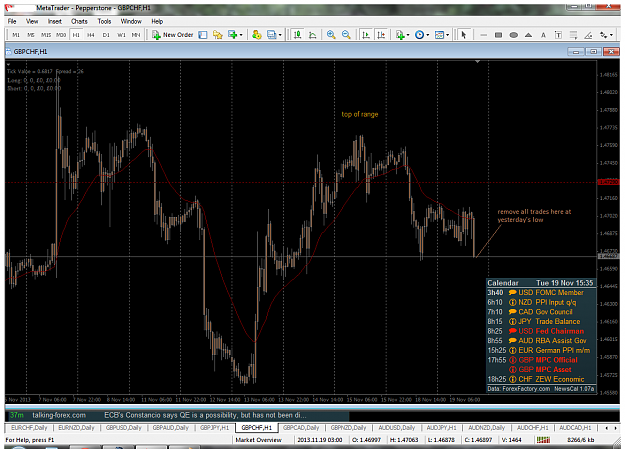The width and height of the screenshot is (625, 449).
Task: Switch to the AUDCAD,H1 chart tab
Action: 575,428
